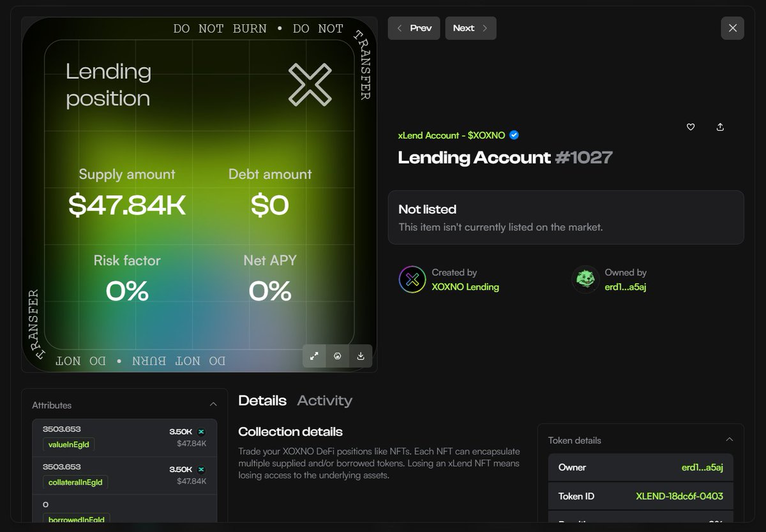Viewport: 766px width, 532px height.
Task: Click the Lending Account #1027 title
Action: point(505,158)
